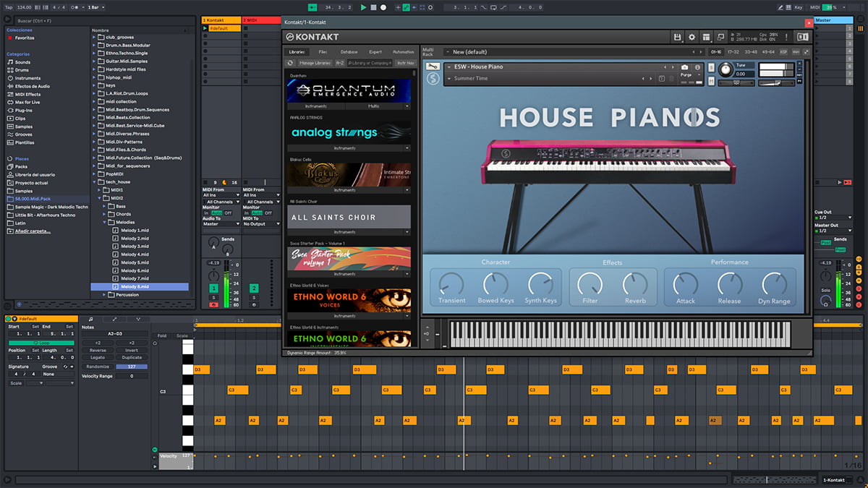Image resolution: width=868 pixels, height=488 pixels.
Task: Adjust the House Piano Attack knob
Action: [685, 284]
